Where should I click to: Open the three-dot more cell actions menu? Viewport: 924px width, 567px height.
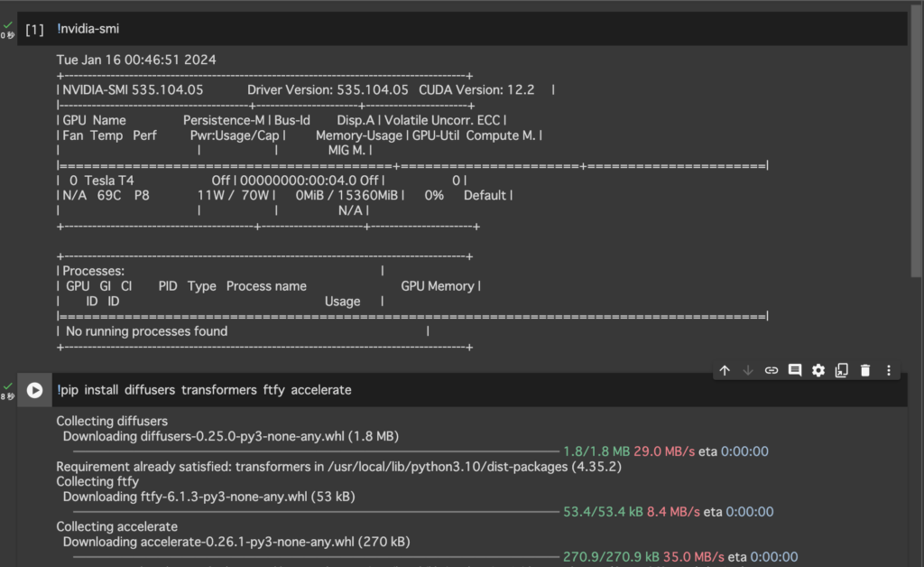(x=889, y=370)
